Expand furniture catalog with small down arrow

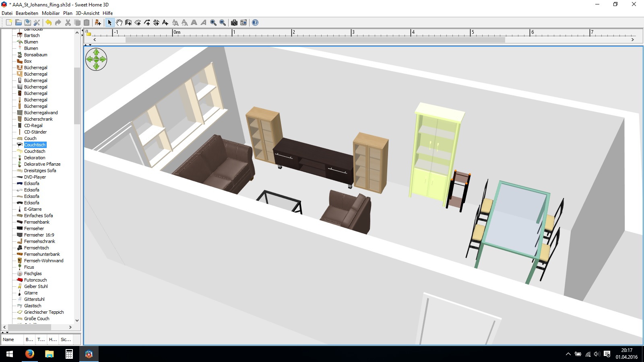tap(7, 333)
